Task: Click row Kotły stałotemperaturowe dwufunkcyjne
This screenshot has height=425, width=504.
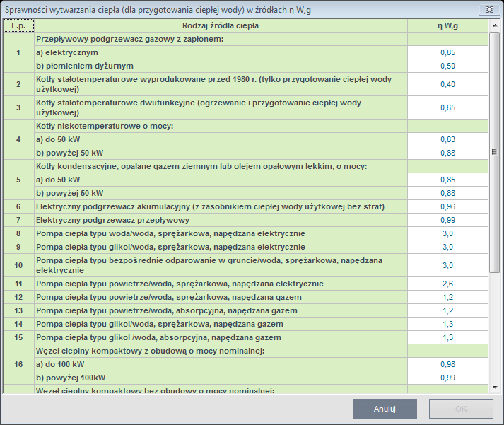Action: click(221, 107)
